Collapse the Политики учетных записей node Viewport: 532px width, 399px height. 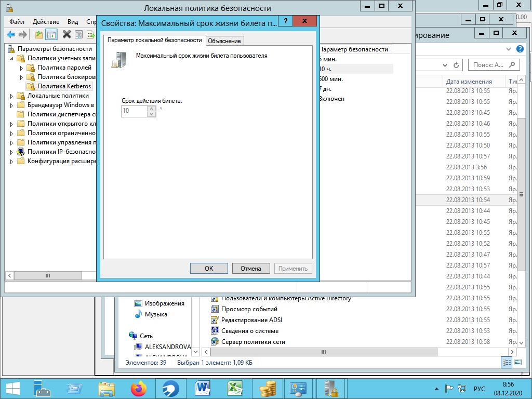click(x=11, y=59)
